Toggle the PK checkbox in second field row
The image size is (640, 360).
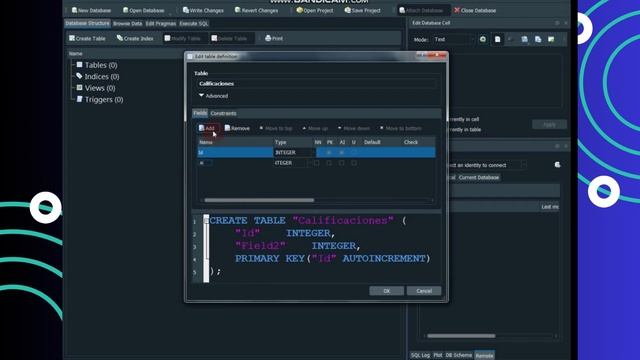click(x=329, y=163)
